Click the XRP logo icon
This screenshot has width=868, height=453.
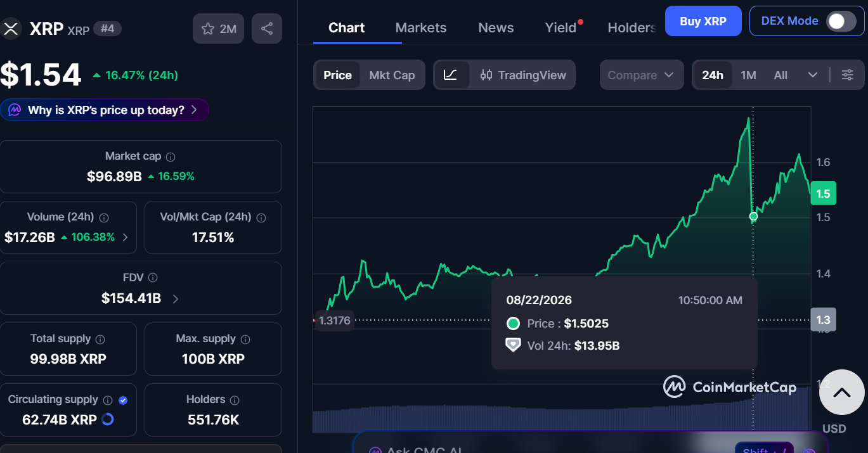(11, 29)
